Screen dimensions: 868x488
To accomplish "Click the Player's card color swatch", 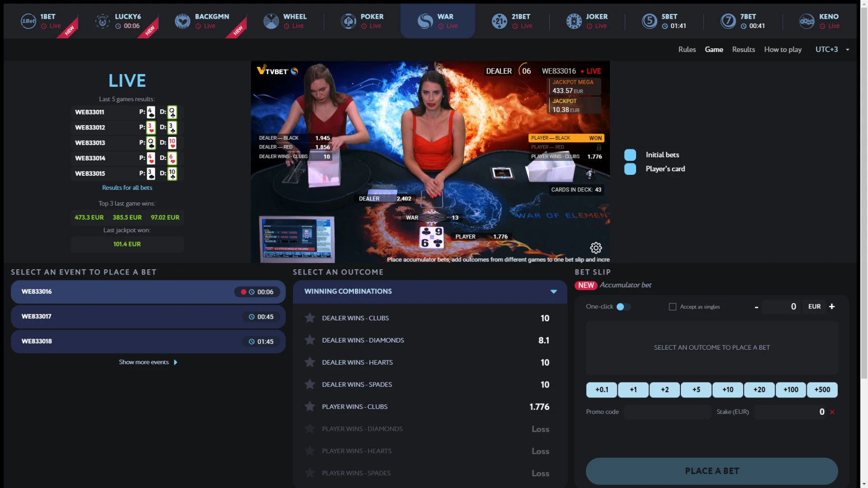I will 630,169.
